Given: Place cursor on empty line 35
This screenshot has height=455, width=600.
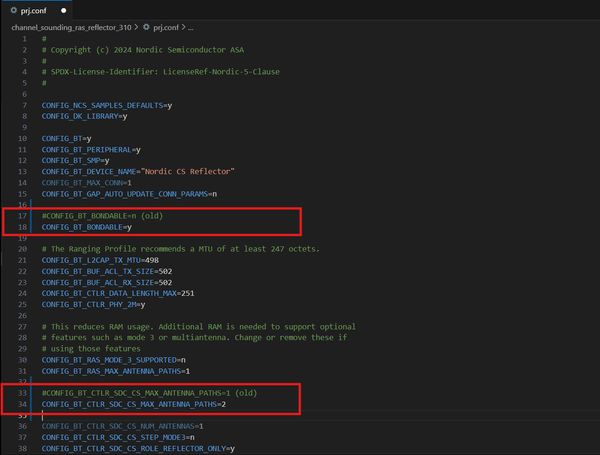Looking at the screenshot, I should click(x=100, y=415).
